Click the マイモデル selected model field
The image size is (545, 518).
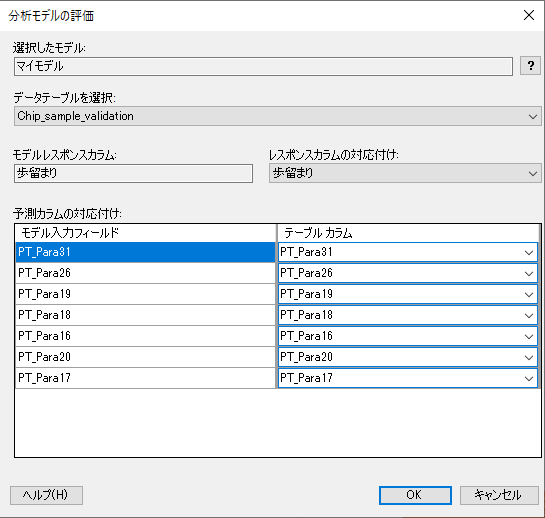coord(263,66)
